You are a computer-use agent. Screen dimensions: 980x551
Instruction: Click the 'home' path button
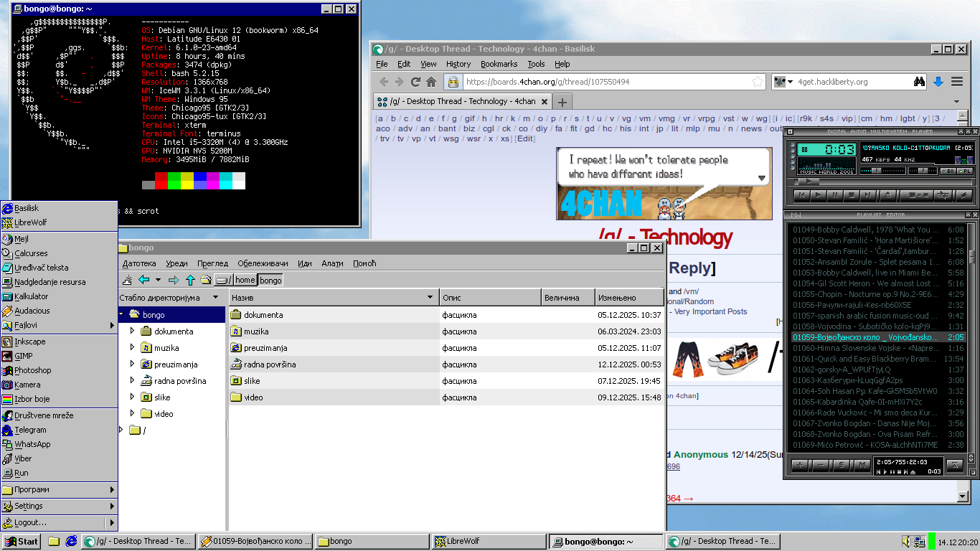245,280
